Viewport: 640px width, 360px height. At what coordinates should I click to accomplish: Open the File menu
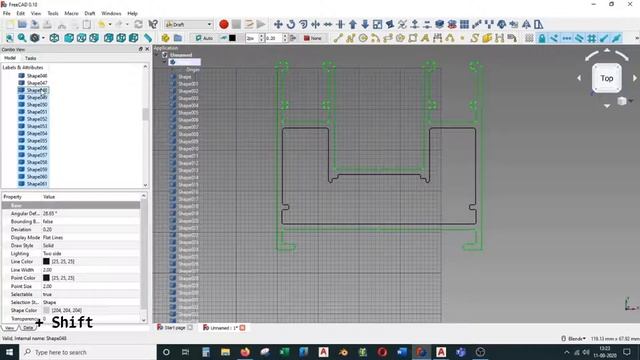point(7,13)
